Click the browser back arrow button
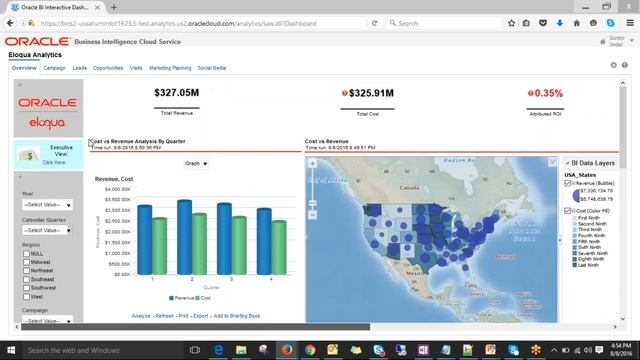 click(10, 23)
